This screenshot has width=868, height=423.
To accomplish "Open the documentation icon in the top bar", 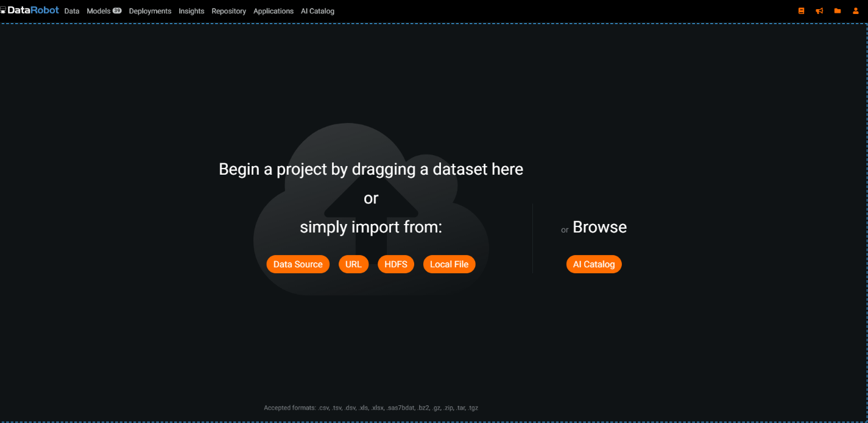I will [x=800, y=10].
